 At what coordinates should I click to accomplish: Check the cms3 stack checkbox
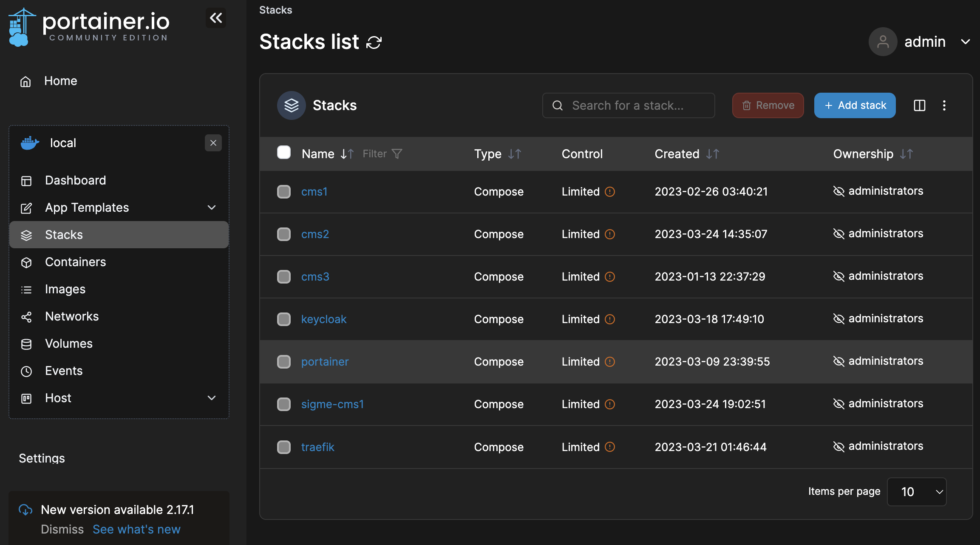tap(284, 277)
